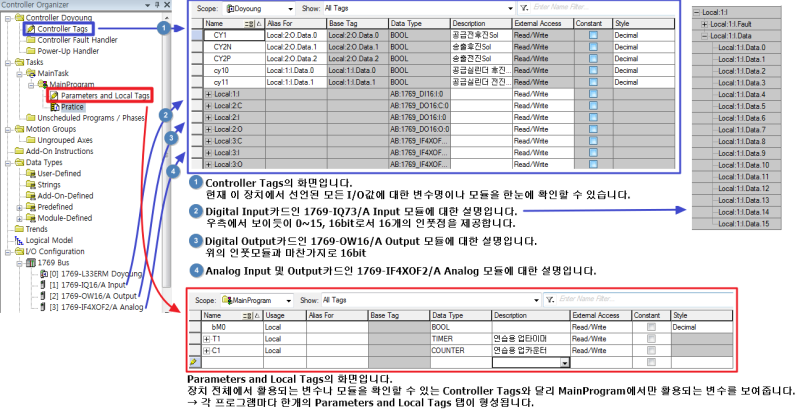
Task: Click the Controller Tags tag icon
Action: 31,29
